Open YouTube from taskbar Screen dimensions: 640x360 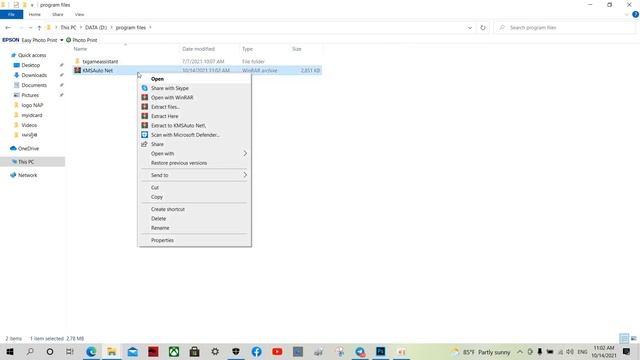coord(277,351)
